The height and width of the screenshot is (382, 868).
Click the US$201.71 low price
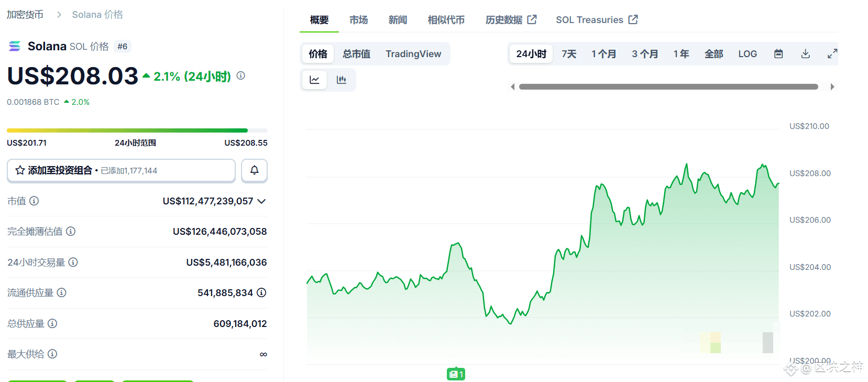pyautogui.click(x=27, y=143)
